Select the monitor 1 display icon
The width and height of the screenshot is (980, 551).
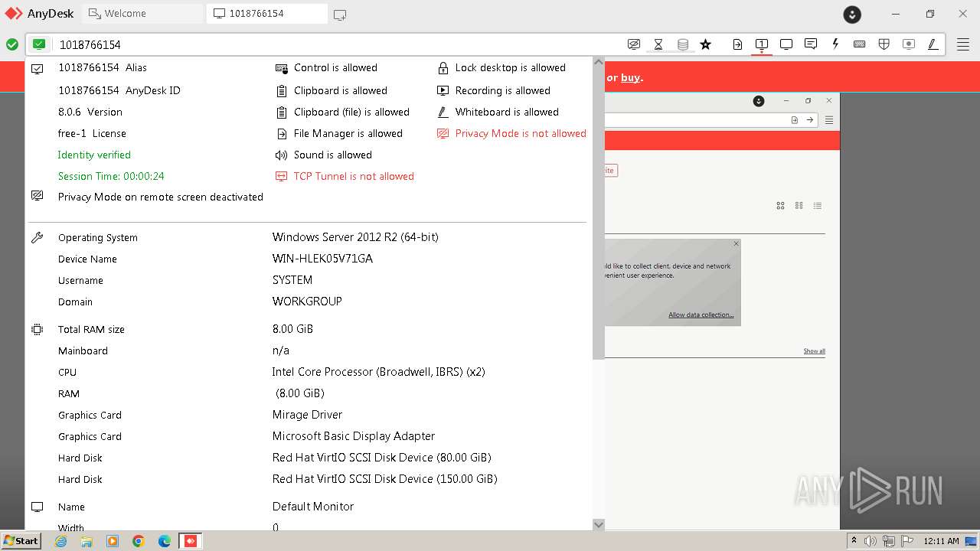[x=762, y=44]
